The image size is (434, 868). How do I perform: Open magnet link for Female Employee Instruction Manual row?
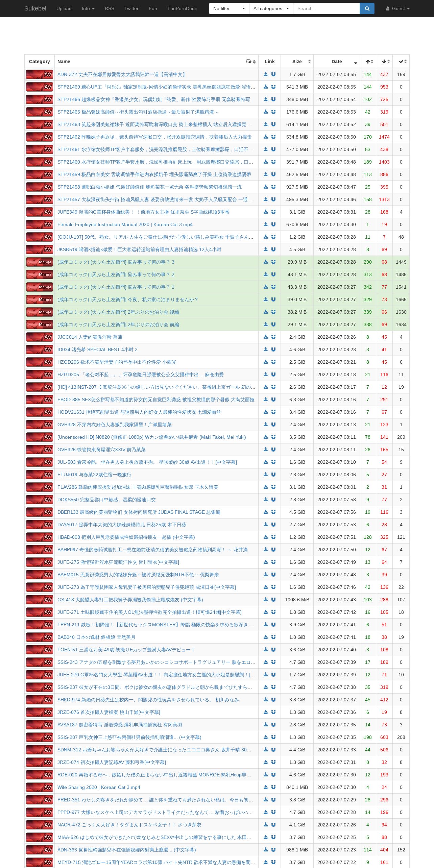point(273,224)
